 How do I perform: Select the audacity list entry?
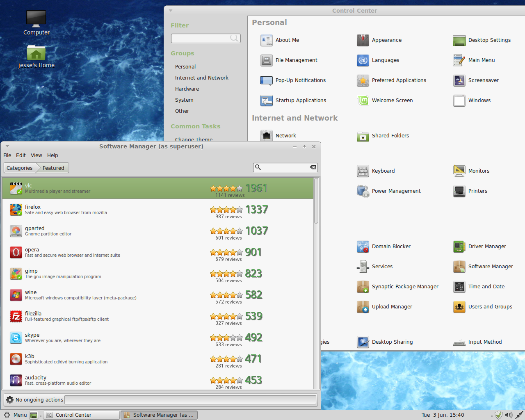tap(158, 379)
